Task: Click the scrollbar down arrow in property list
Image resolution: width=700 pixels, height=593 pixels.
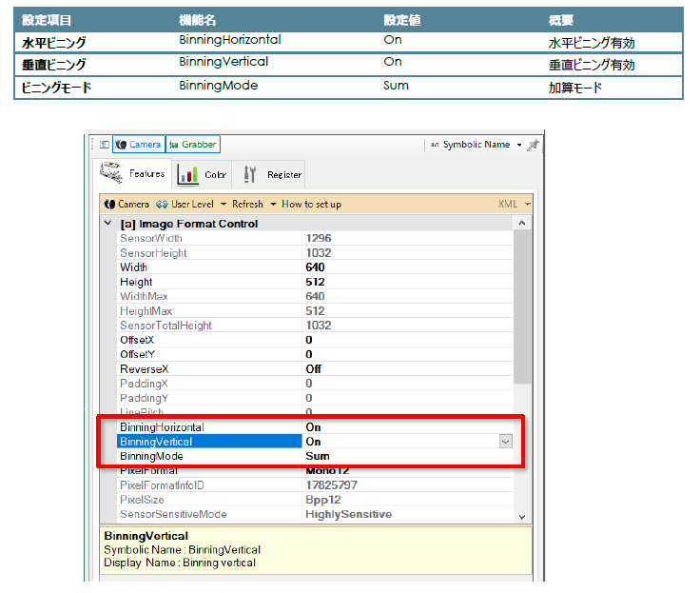Action: click(521, 515)
